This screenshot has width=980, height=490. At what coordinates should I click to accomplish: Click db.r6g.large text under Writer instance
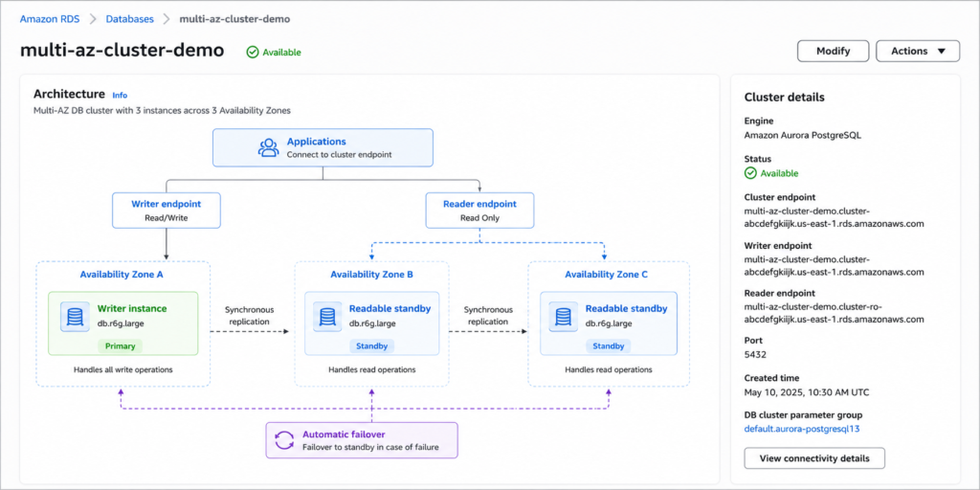(121, 323)
